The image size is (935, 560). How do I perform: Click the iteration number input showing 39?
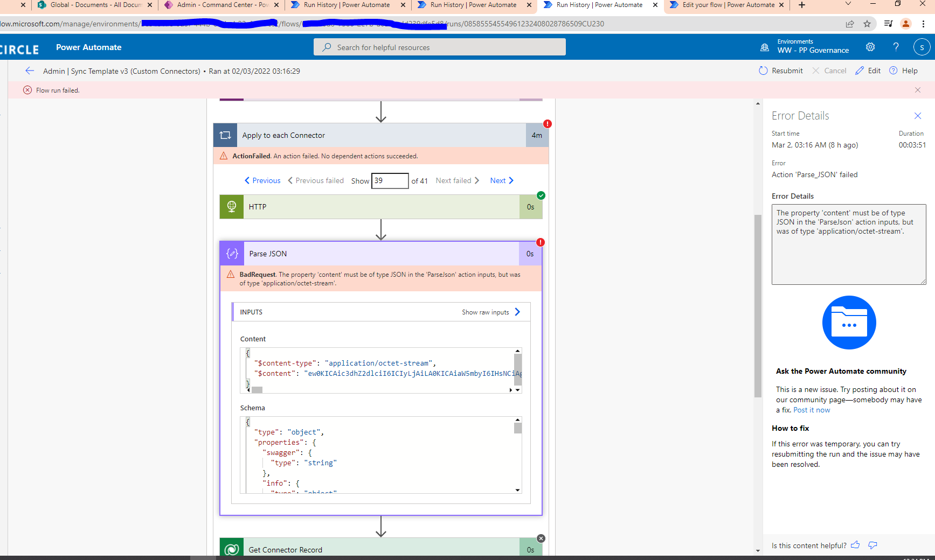(389, 180)
